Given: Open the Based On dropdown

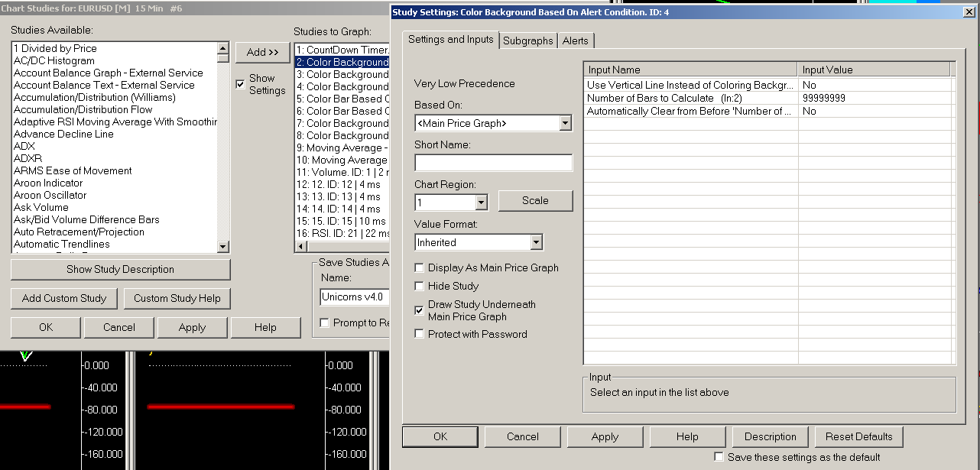Looking at the screenshot, I should tap(565, 123).
